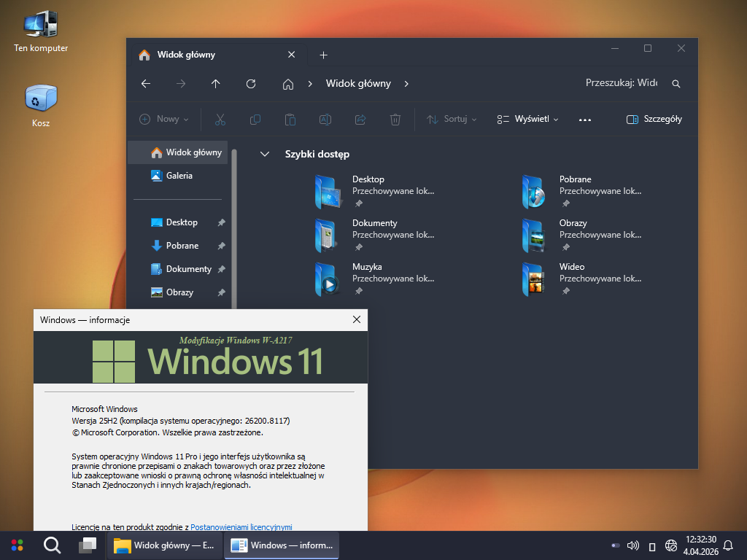Click the Refresh icon in Explorer
This screenshot has height=560, width=747.
coord(251,84)
